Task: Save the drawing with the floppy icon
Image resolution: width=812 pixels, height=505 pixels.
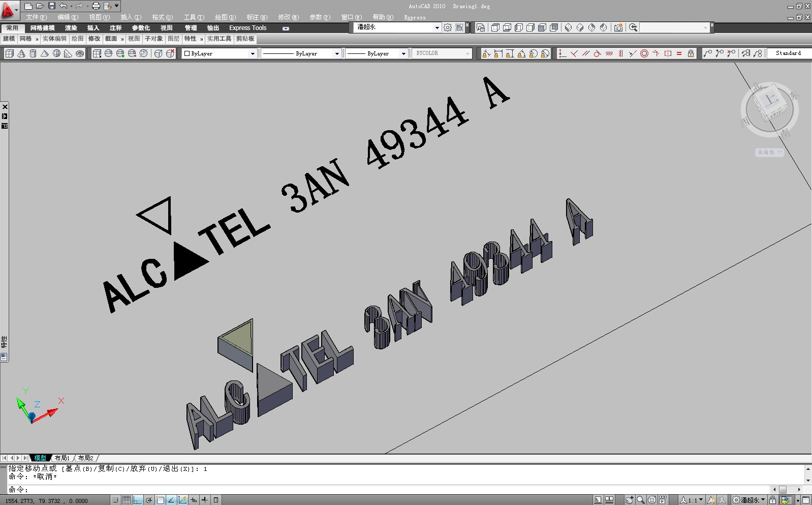Action: [x=52, y=6]
